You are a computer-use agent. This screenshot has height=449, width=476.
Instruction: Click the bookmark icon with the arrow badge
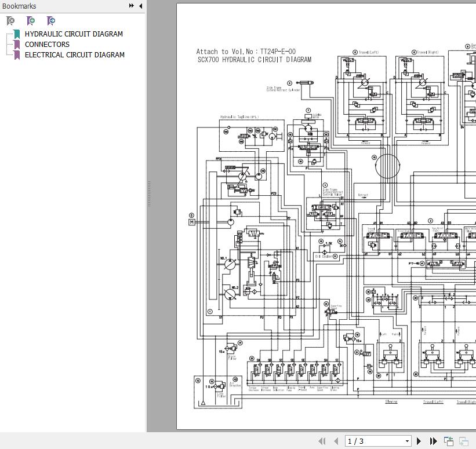(x=51, y=21)
